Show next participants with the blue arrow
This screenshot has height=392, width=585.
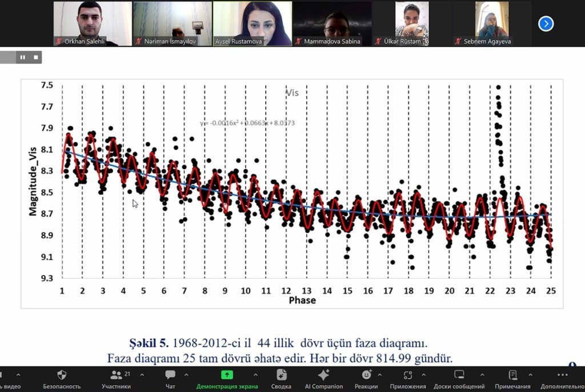click(546, 23)
